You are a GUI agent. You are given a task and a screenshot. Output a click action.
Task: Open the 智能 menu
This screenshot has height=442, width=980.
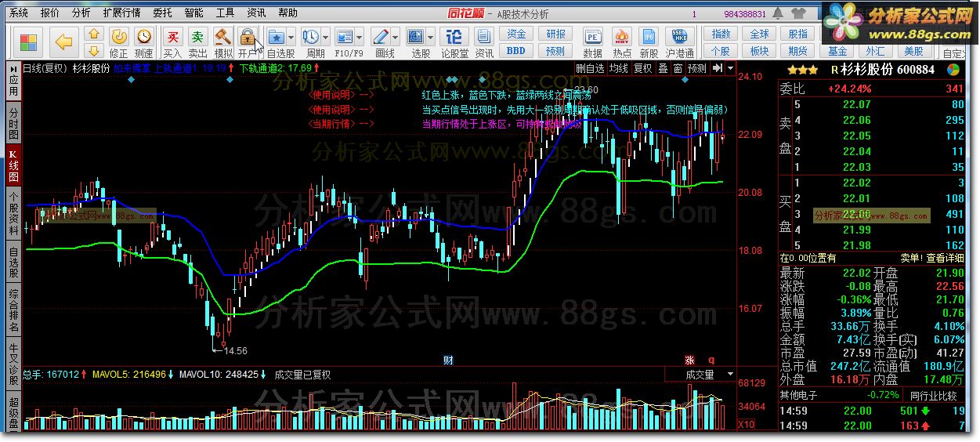(194, 13)
